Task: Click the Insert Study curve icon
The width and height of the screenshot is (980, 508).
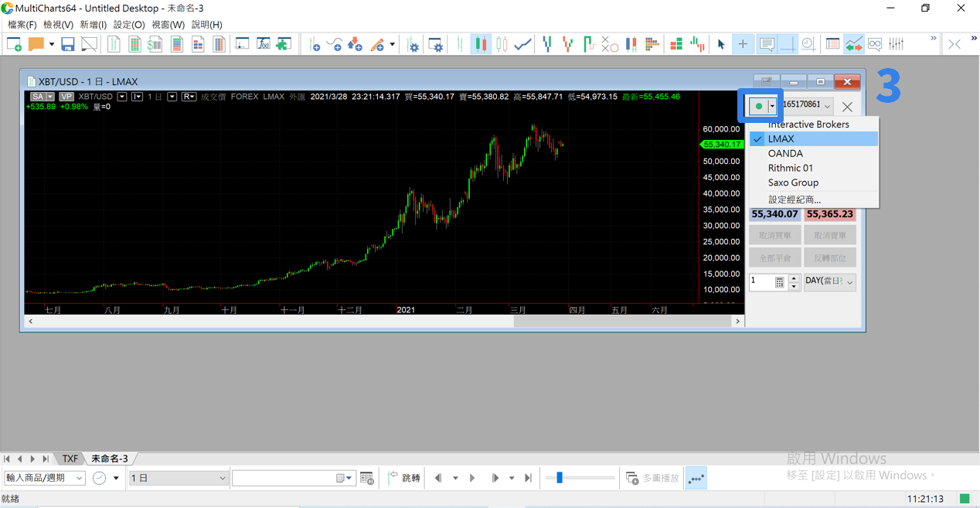Action: (x=335, y=45)
